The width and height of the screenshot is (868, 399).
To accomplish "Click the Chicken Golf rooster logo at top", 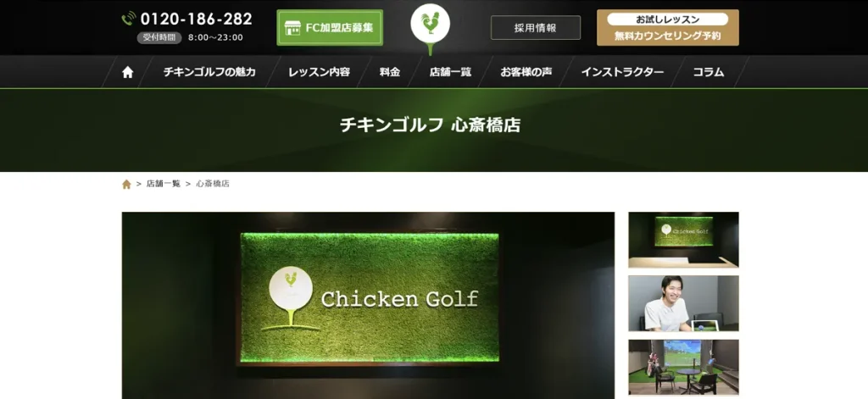I will click(430, 26).
